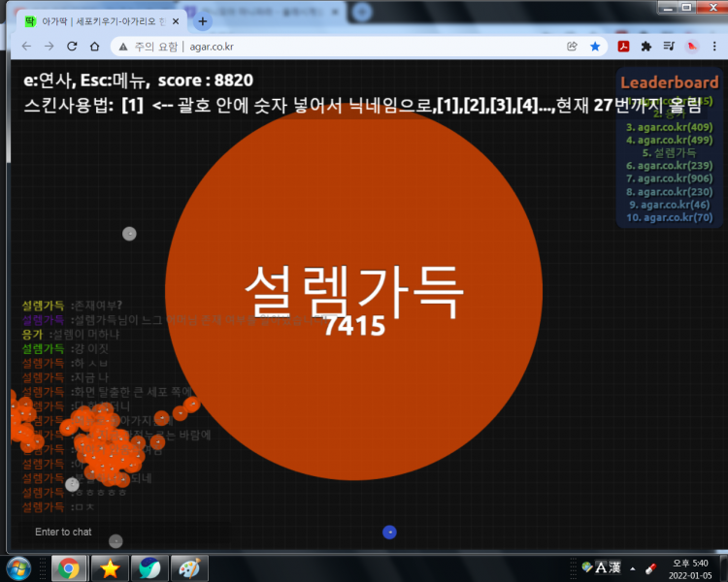
Task: Click the Chrome profile avatar icon
Action: 692,47
